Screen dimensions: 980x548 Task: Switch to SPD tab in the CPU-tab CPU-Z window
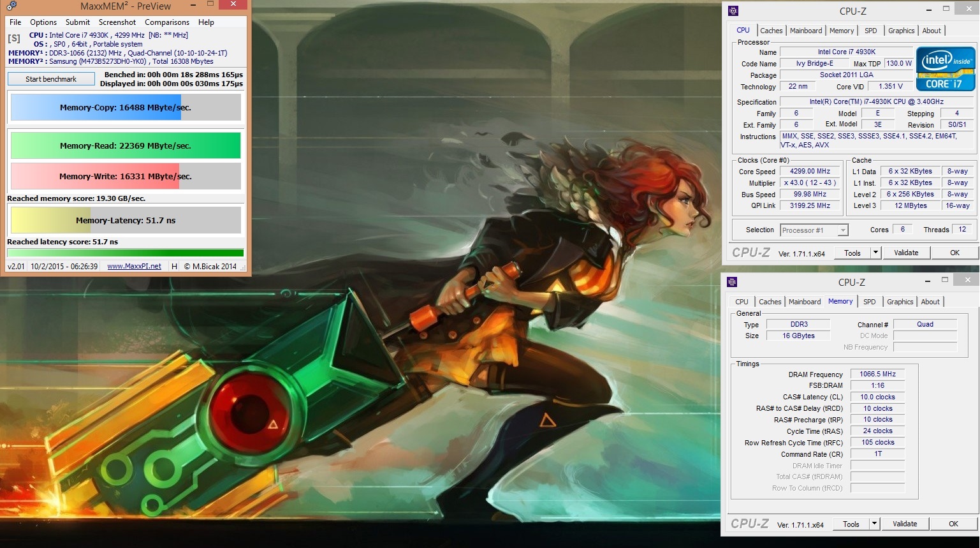[871, 31]
